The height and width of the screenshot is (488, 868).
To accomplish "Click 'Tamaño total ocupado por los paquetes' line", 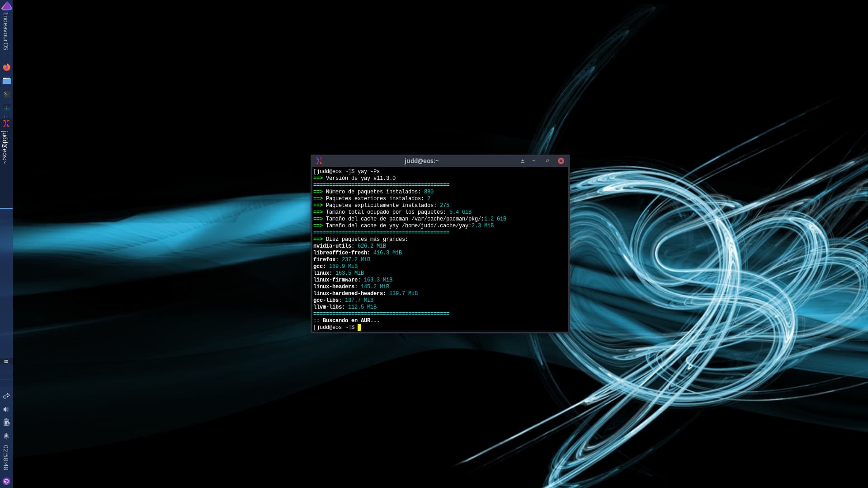I will [x=392, y=212].
